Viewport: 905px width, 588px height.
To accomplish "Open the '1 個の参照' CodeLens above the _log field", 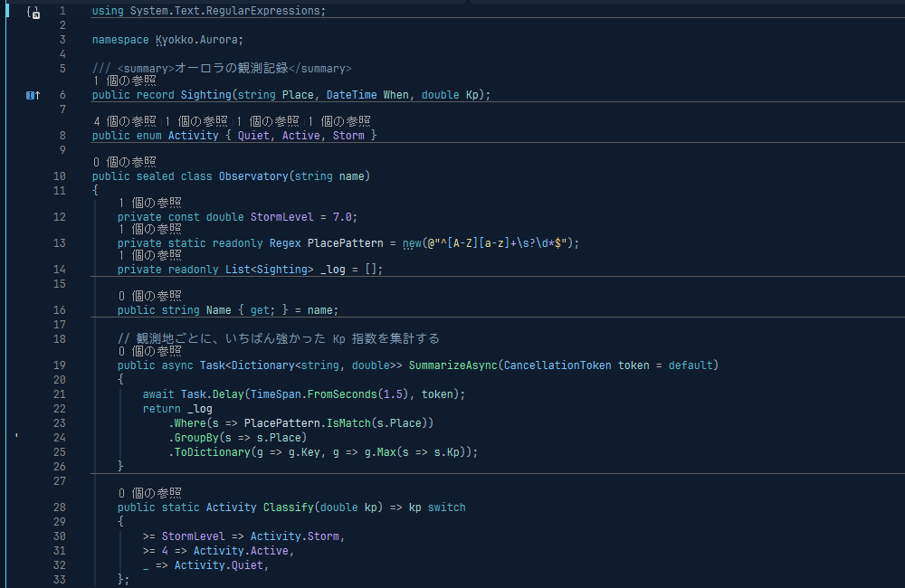I will [150, 255].
